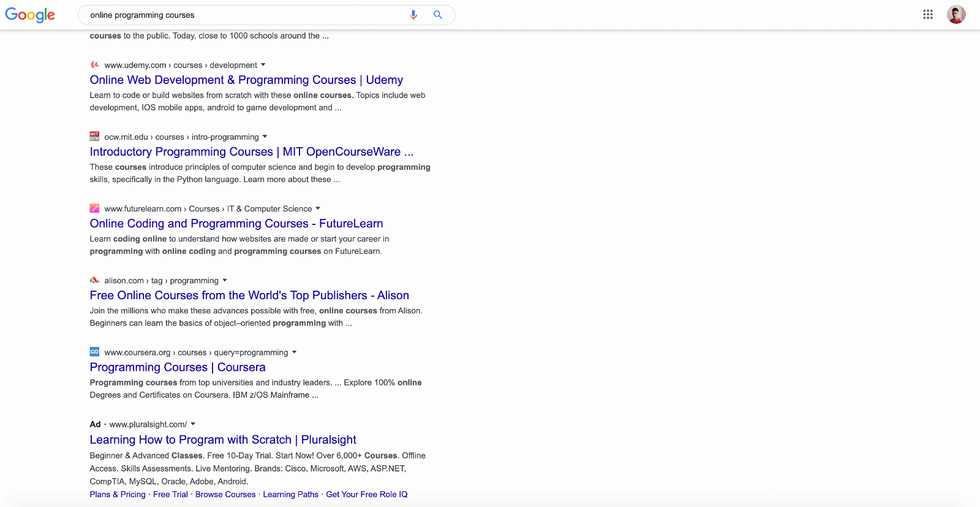Open Programming Courses Coursera result
The image size is (980, 507).
pos(178,367)
